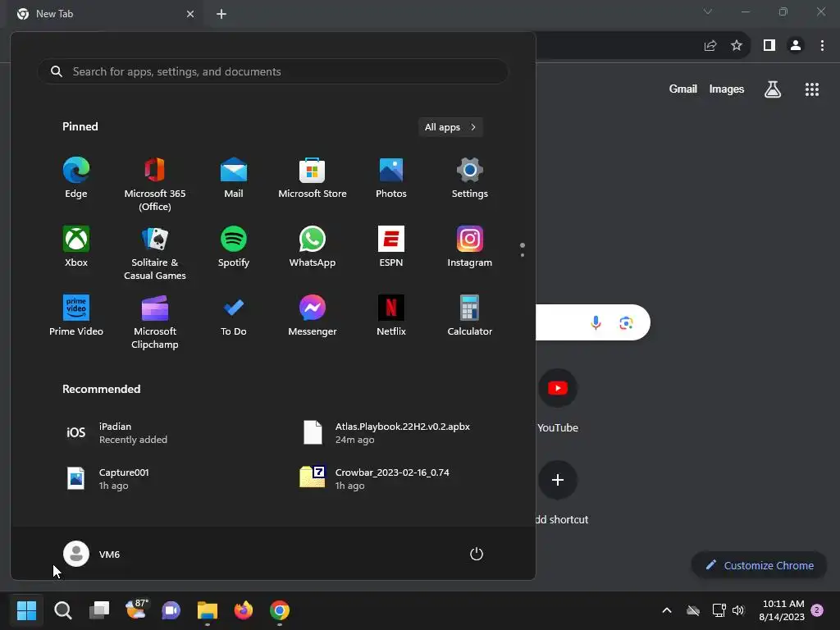Open Messenger
Screen dimensions: 840x630
[313, 316]
